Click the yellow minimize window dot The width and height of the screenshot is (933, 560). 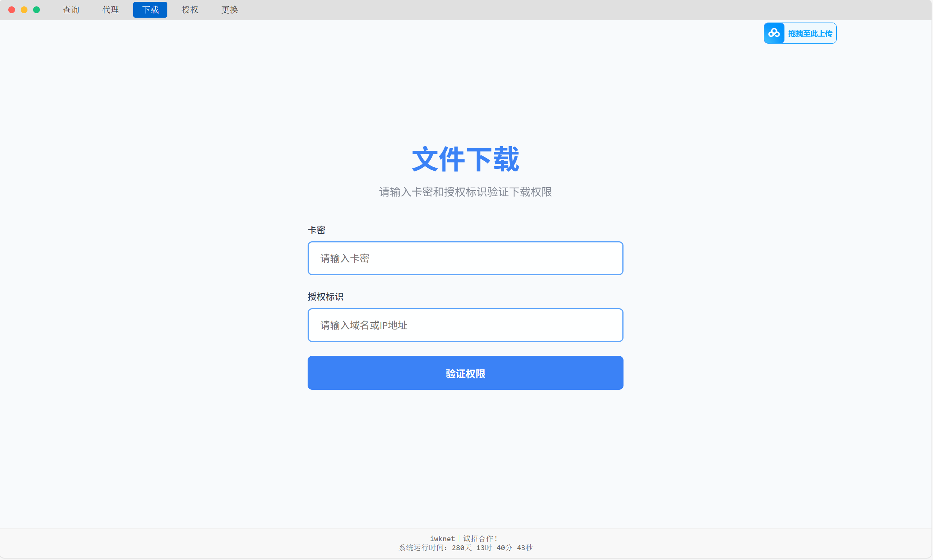24,10
